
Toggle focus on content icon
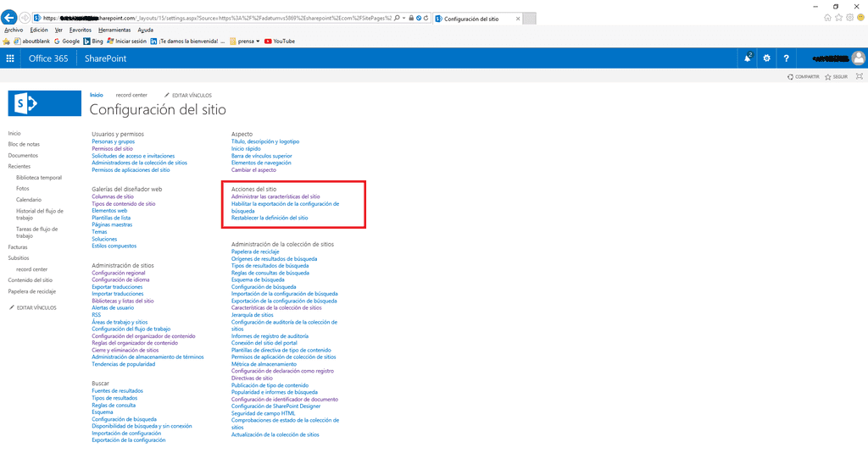[x=860, y=76]
